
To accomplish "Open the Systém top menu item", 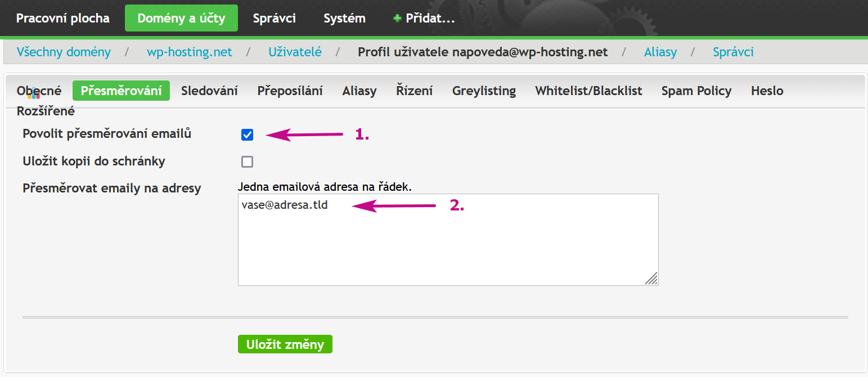I will click(344, 18).
